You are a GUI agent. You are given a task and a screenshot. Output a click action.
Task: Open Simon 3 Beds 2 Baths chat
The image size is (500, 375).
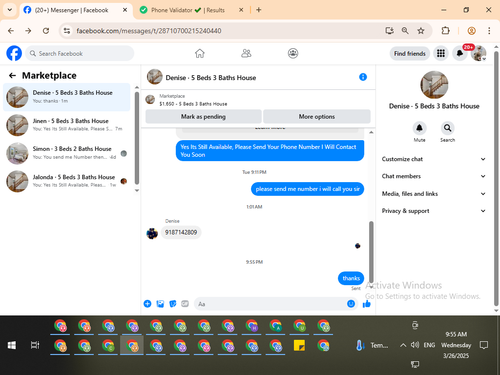click(x=67, y=153)
